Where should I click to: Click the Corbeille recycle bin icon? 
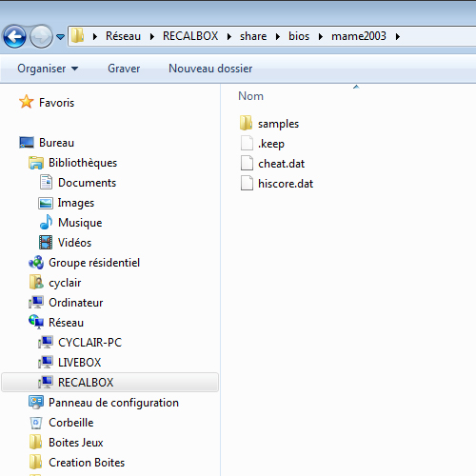36,423
